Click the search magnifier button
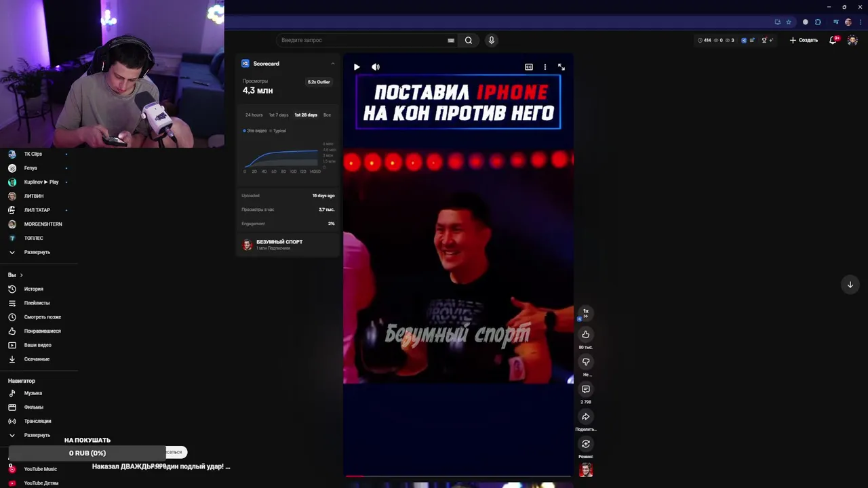The image size is (868, 488). (x=469, y=40)
